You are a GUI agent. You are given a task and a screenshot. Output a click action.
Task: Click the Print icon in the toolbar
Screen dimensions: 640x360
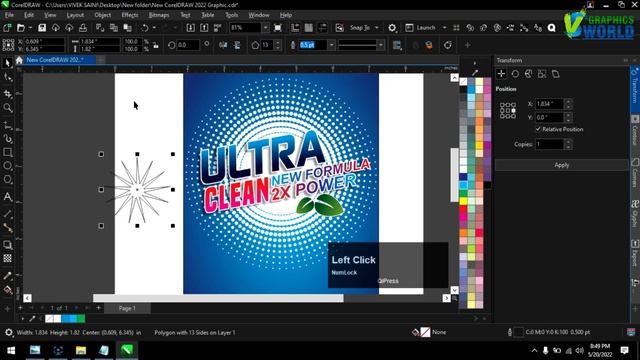83,27
